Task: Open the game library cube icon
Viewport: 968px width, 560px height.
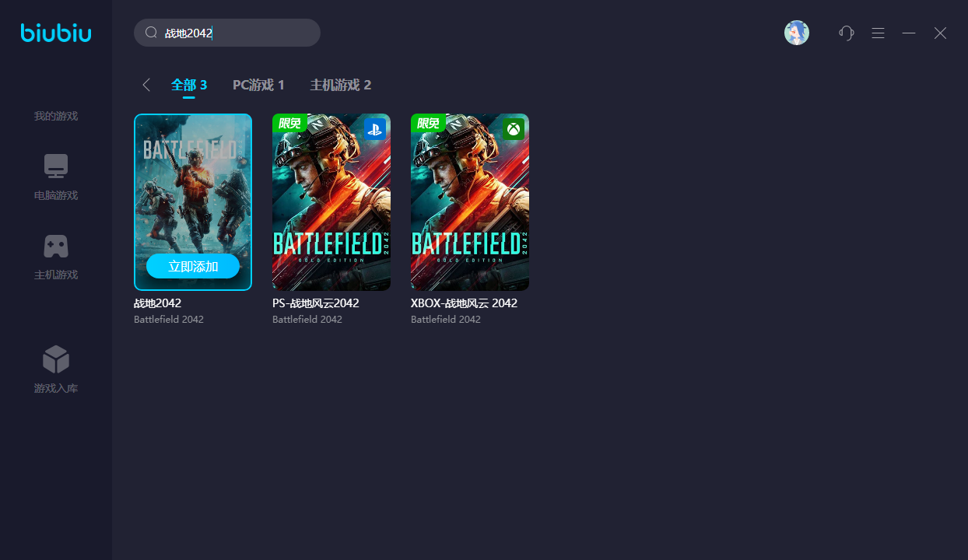Action: click(x=56, y=359)
